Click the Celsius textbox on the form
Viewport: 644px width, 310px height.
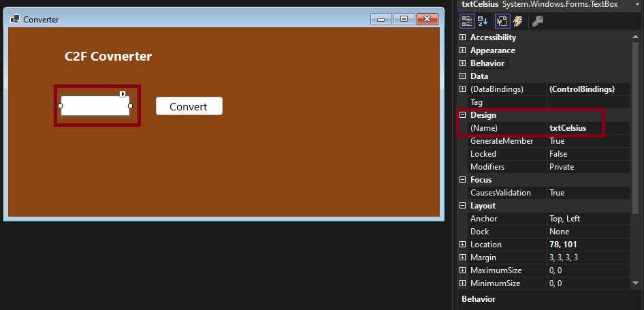(95, 106)
